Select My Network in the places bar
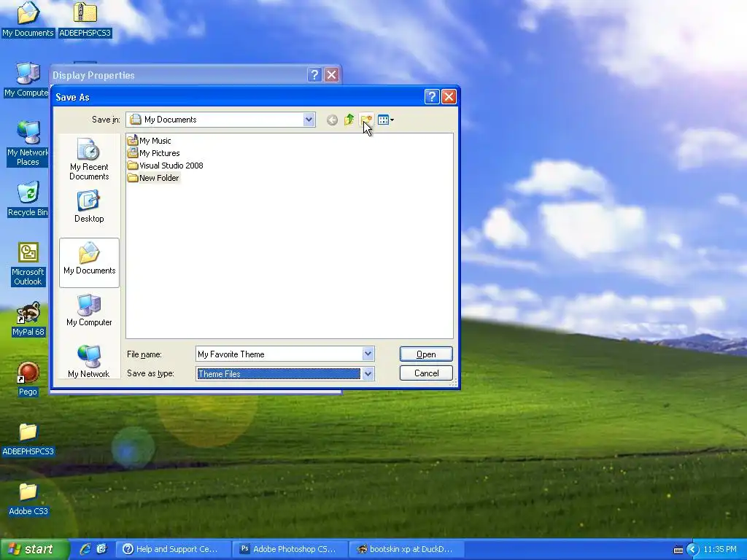The height and width of the screenshot is (560, 747). (x=89, y=361)
